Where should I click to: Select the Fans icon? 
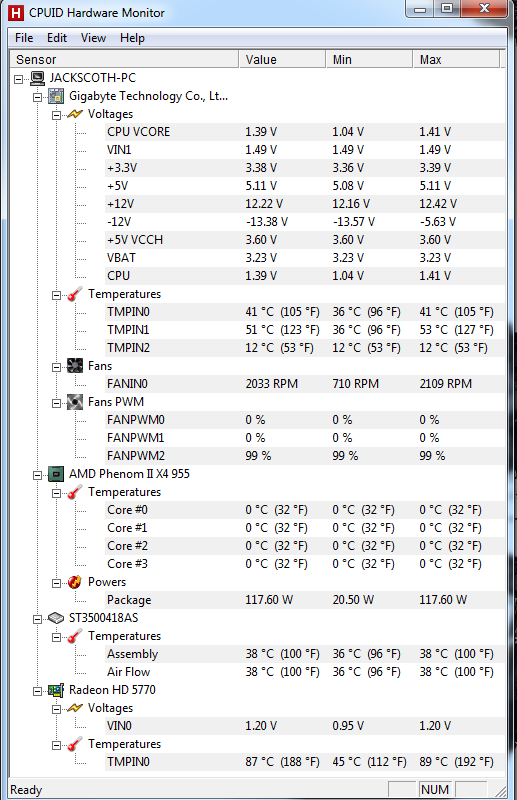tap(75, 366)
